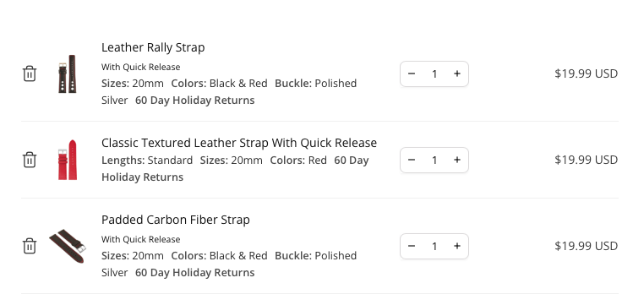
Task: Select the Leather Rally Strap quantity field
Action: click(x=434, y=74)
